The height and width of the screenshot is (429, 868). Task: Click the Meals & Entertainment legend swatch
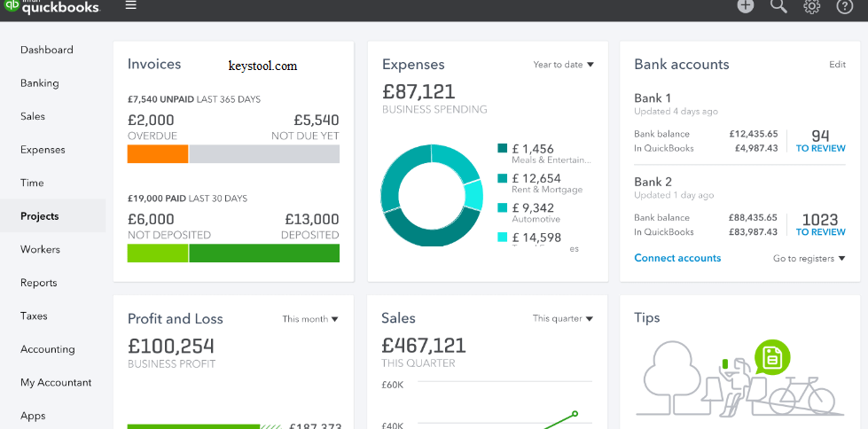coord(502,148)
